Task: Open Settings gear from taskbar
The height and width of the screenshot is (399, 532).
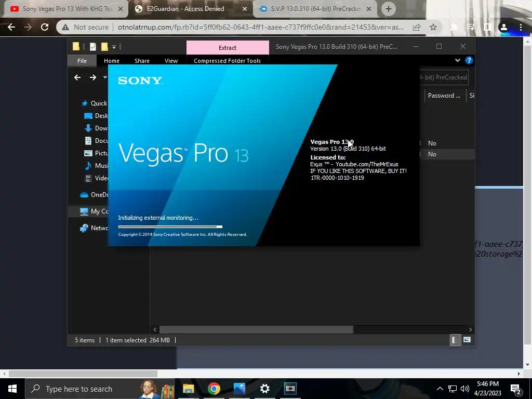Action: [264, 389]
